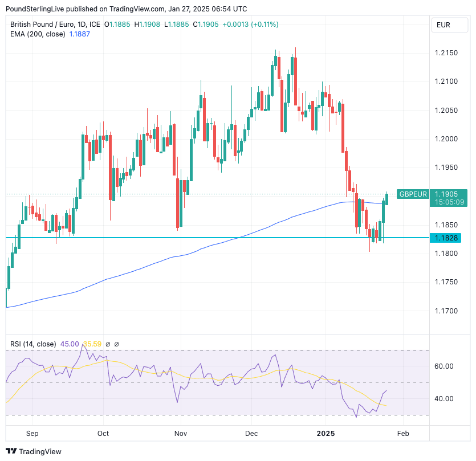Click the RSI purple value 45.00

70,344
